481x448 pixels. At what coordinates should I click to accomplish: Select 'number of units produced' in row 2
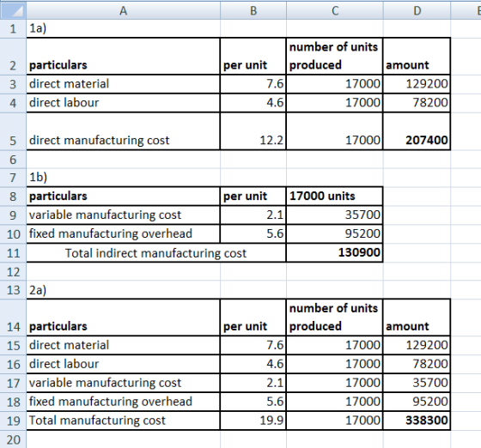335,56
